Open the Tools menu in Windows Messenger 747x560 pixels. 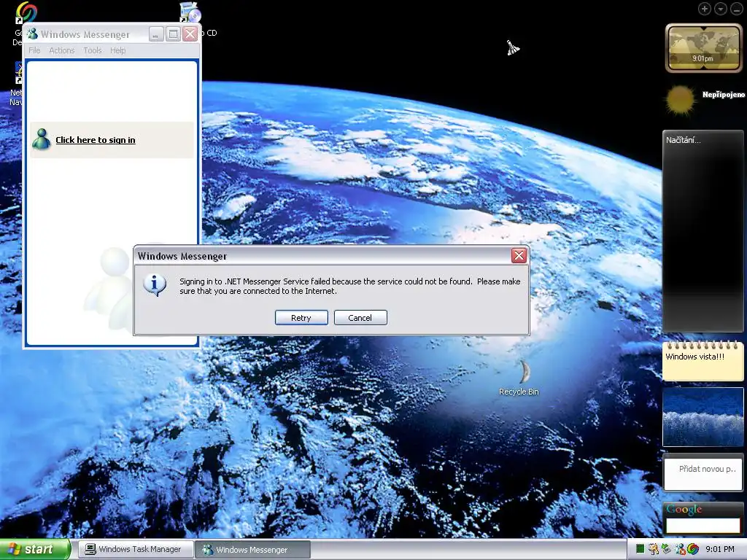click(x=93, y=50)
